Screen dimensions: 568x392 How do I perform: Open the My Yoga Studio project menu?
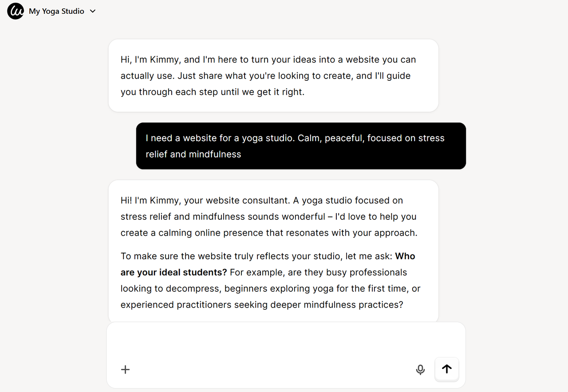(x=62, y=11)
